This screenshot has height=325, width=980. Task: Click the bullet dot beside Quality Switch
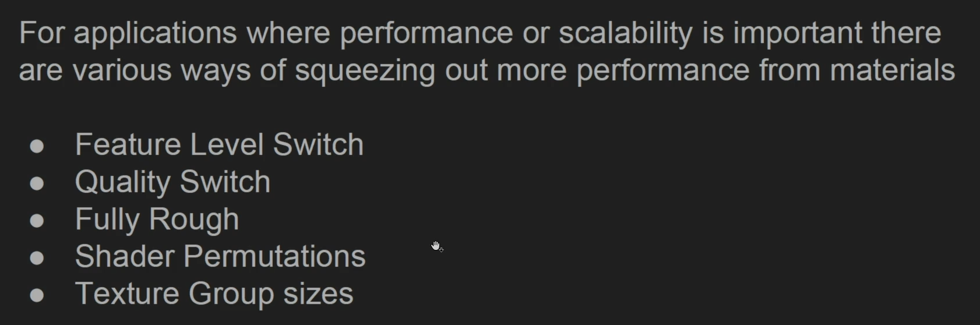pos(37,183)
